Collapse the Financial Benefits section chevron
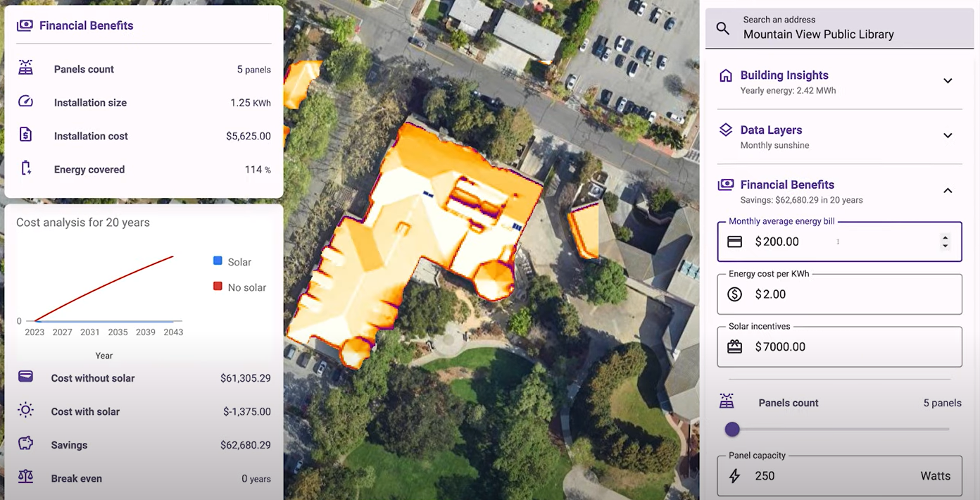 [x=948, y=190]
